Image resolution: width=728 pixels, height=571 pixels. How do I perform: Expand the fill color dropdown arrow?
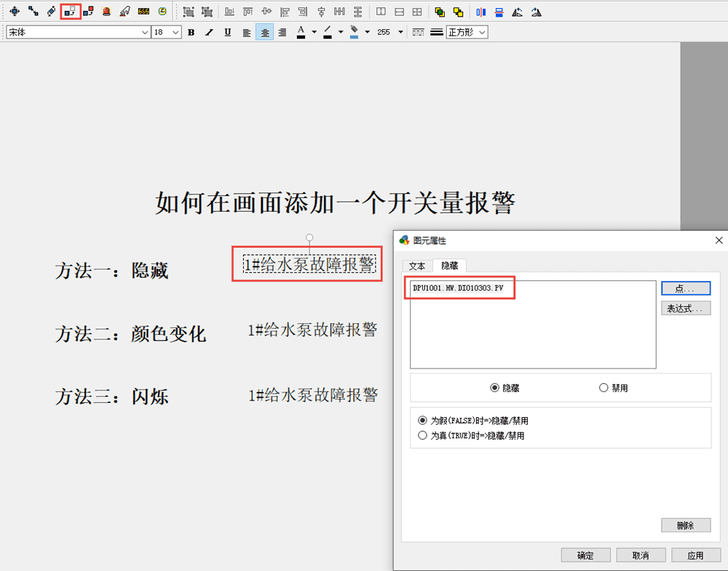tap(367, 32)
